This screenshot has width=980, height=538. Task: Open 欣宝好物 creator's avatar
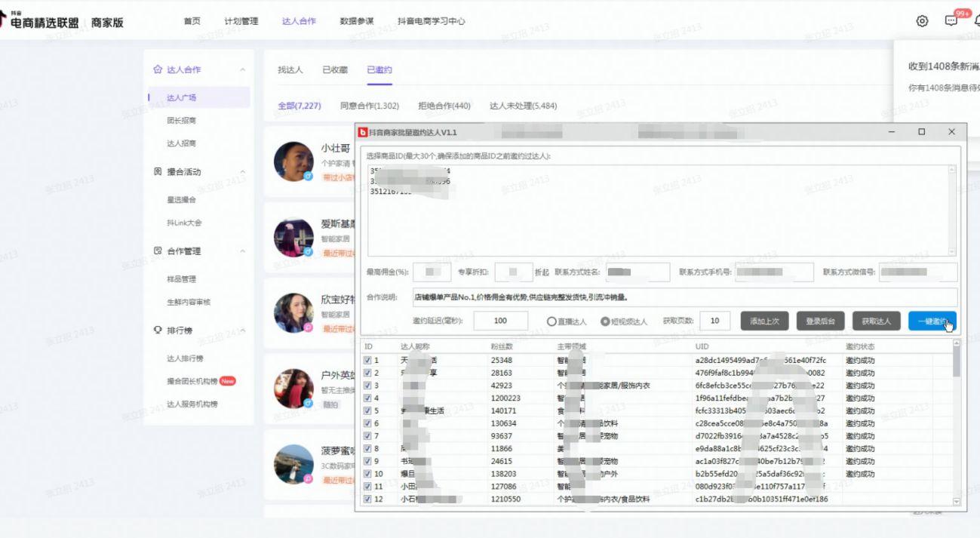(293, 313)
